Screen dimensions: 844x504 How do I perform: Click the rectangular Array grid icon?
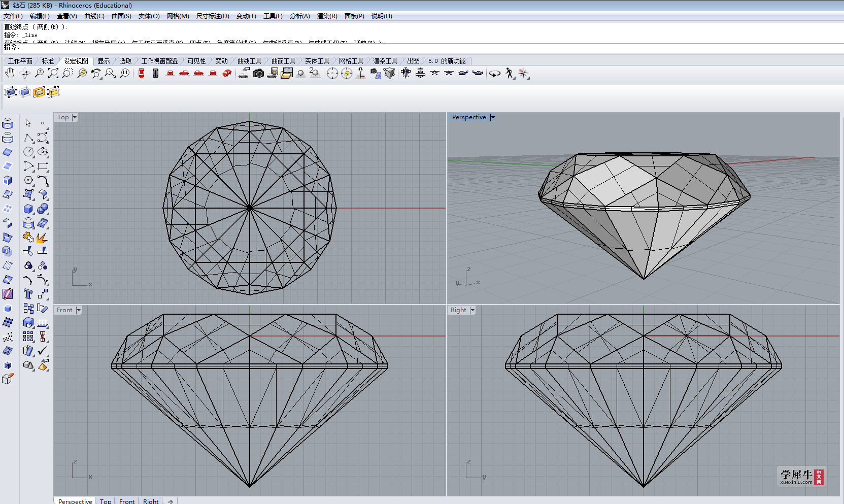(x=28, y=337)
